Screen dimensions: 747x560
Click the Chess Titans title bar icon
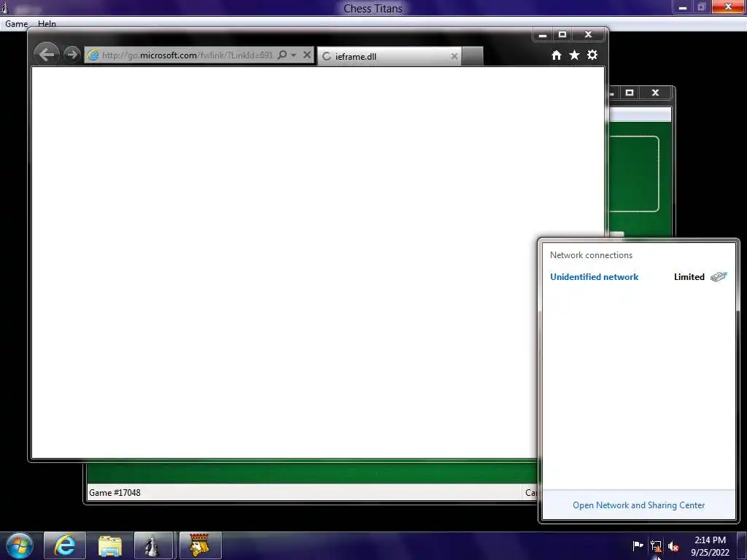[5, 8]
